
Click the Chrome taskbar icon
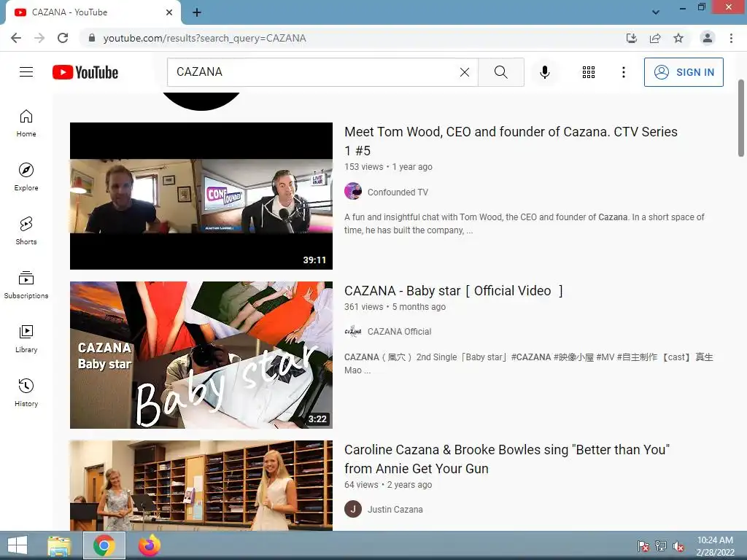(104, 545)
